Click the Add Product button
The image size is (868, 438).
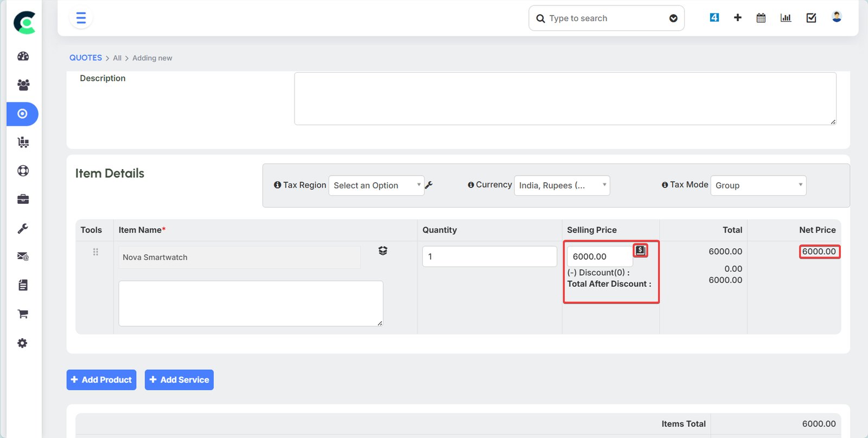point(101,380)
